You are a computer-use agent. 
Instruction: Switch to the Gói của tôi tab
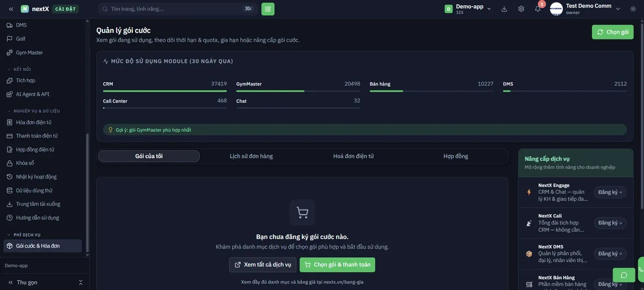(149, 156)
